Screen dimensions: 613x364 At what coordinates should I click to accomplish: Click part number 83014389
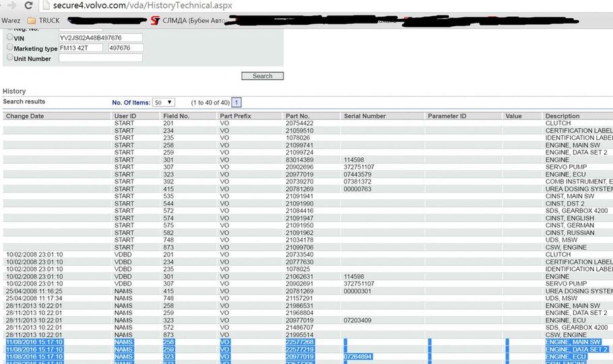pyautogui.click(x=300, y=159)
